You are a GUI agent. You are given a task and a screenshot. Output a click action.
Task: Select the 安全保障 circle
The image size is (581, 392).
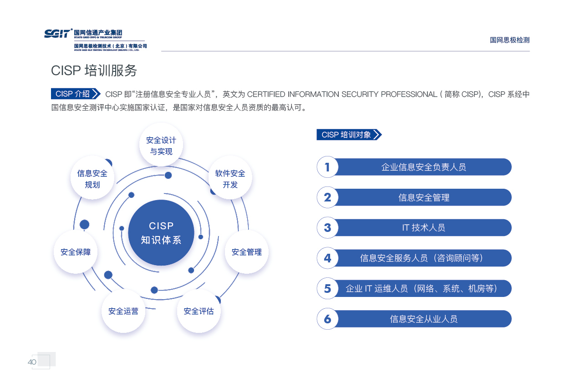pyautogui.click(x=76, y=252)
